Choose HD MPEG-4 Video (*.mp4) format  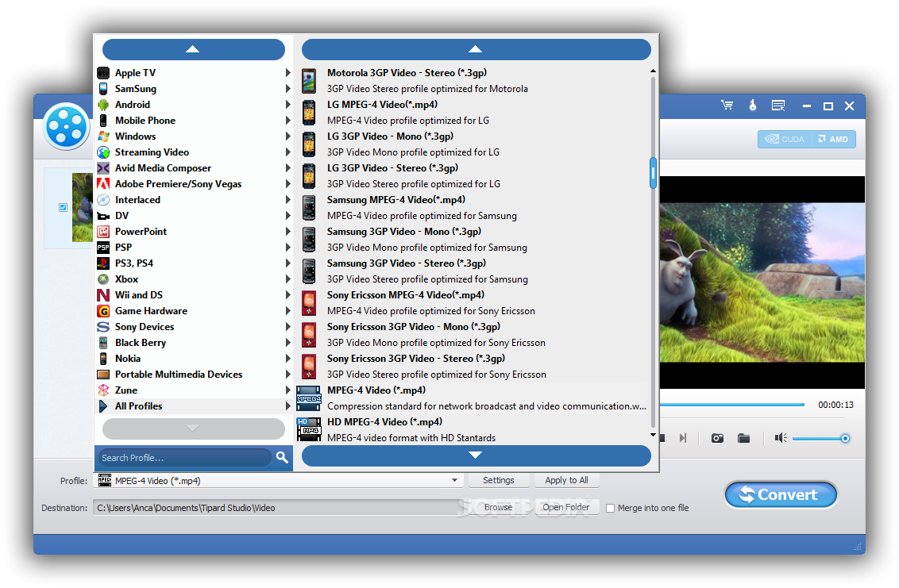473,430
